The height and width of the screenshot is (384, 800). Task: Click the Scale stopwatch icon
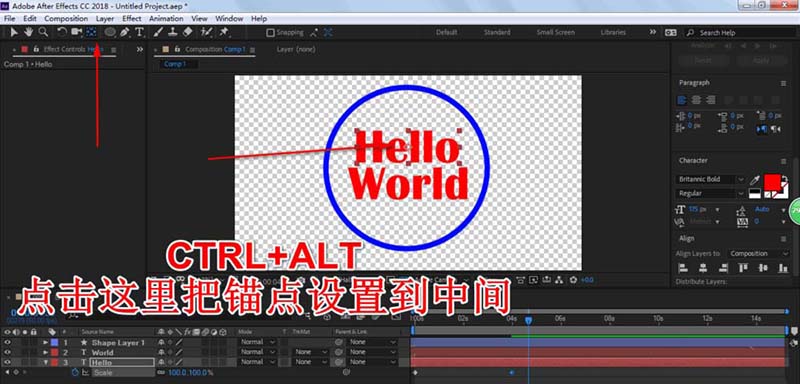pos(75,373)
